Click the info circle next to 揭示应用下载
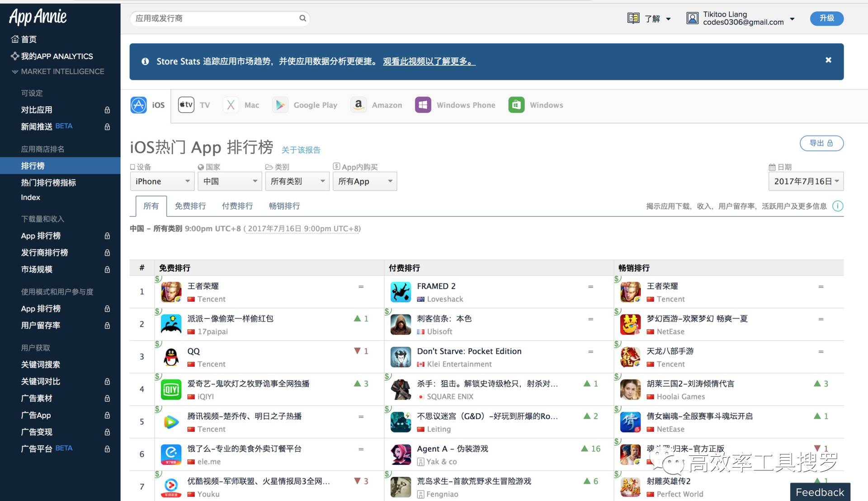Viewport: 868px width, 501px height. [x=837, y=206]
